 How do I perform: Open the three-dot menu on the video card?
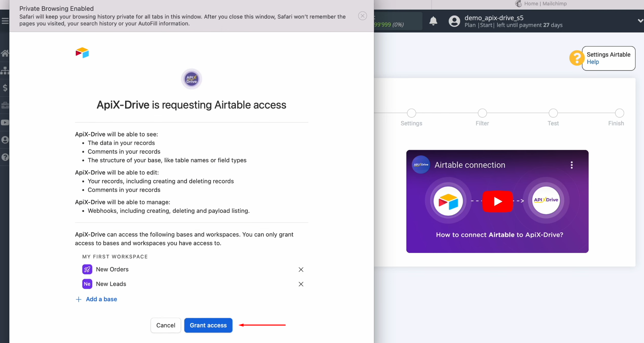pyautogui.click(x=571, y=165)
